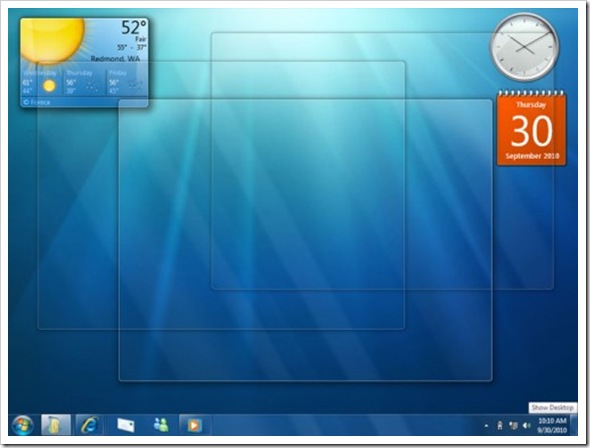Select the Redmond, WA location text
The width and height of the screenshot is (590, 448).
pos(115,59)
